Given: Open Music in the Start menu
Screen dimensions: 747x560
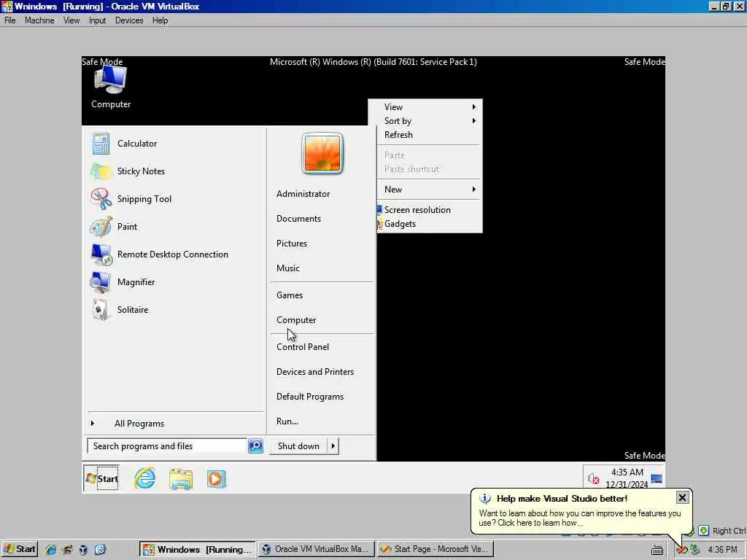Looking at the screenshot, I should tap(287, 268).
